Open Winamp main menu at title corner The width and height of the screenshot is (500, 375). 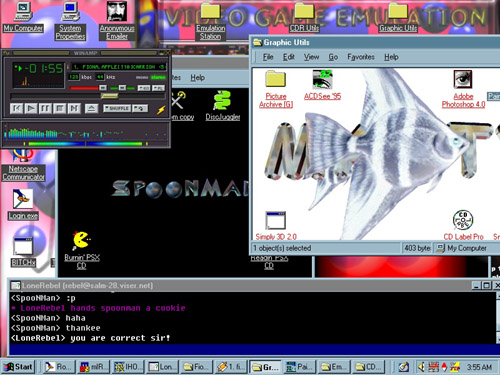pyautogui.click(x=6, y=53)
